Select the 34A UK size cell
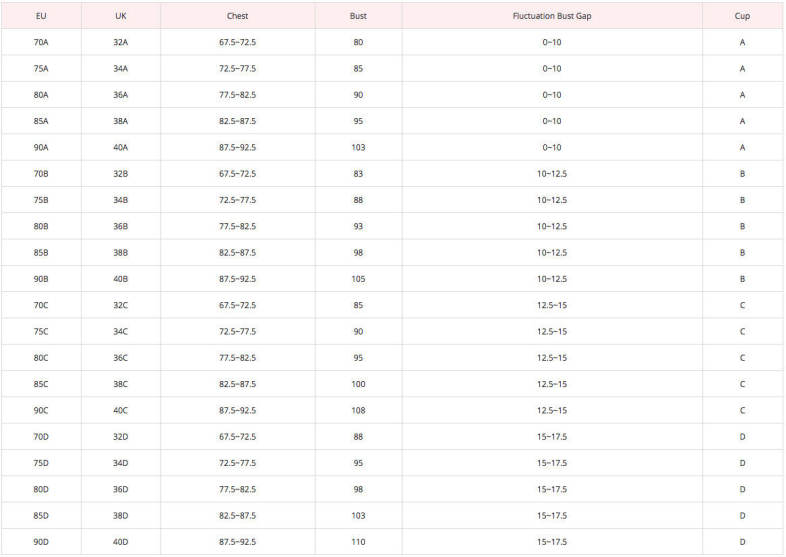 (x=121, y=69)
